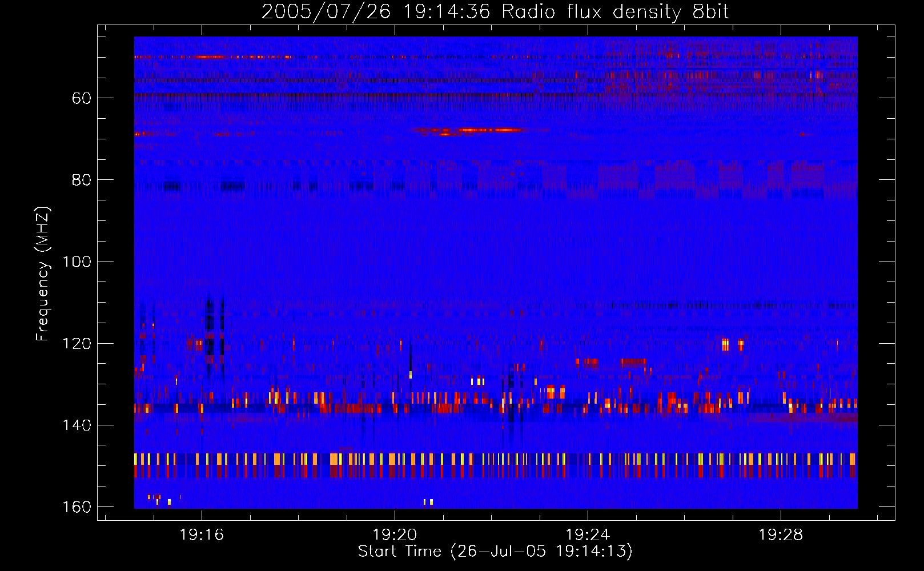Click the plot title dated 2005/07/26
Image resolution: width=924 pixels, height=571 pixels.
tap(495, 12)
